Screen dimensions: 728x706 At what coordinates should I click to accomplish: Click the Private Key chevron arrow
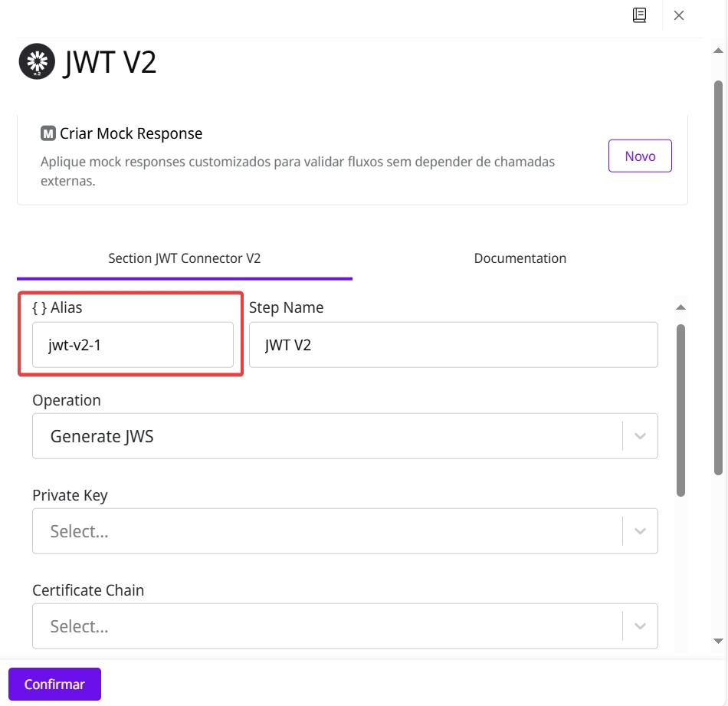[640, 531]
